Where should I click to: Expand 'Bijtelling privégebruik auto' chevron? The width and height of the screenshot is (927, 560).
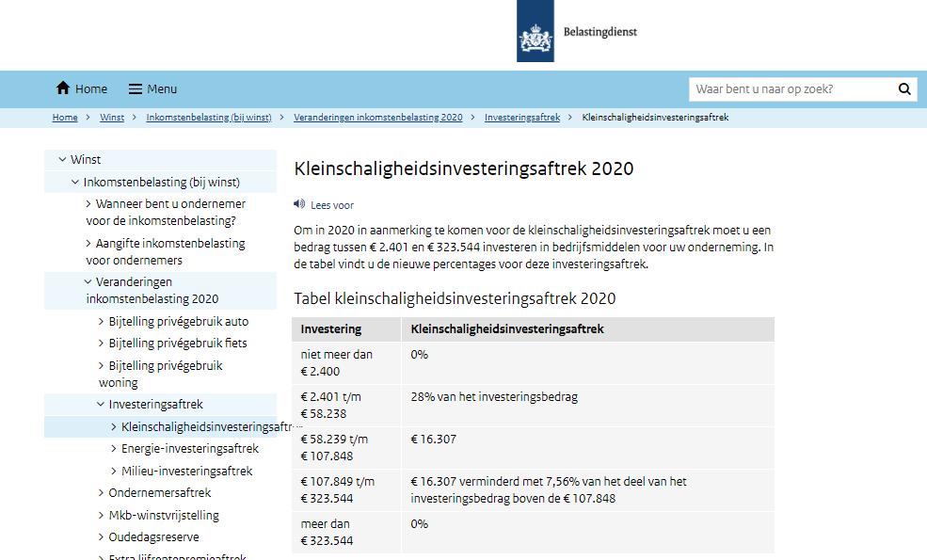tap(101, 322)
